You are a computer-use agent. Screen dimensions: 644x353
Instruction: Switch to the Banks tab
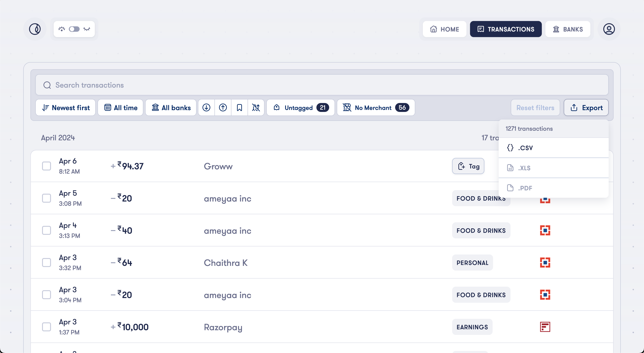point(568,29)
